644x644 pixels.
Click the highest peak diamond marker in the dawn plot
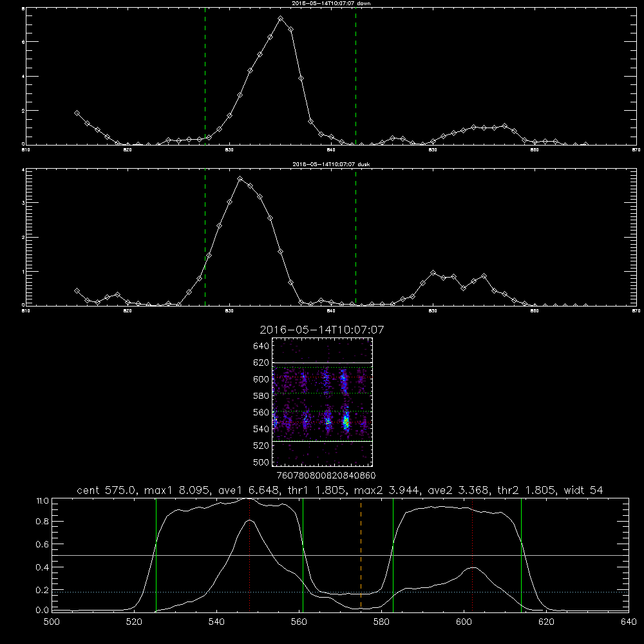(281, 19)
